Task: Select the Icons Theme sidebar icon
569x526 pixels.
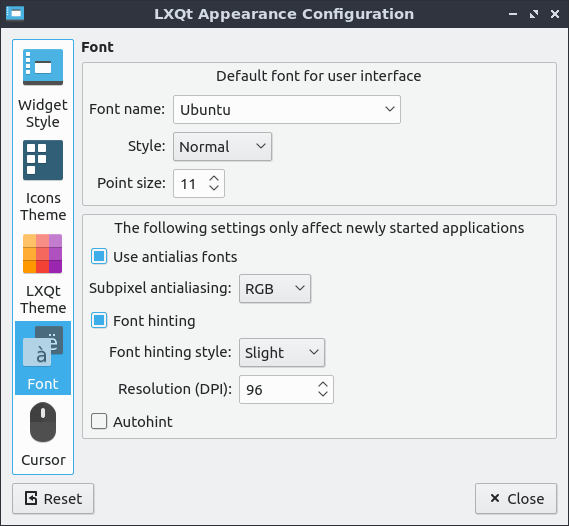Action: point(43,160)
